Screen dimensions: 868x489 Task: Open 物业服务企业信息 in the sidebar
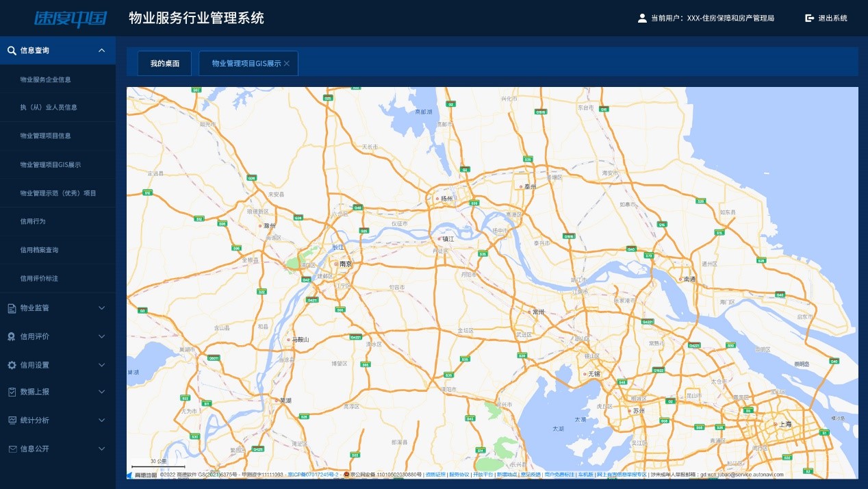(x=45, y=79)
